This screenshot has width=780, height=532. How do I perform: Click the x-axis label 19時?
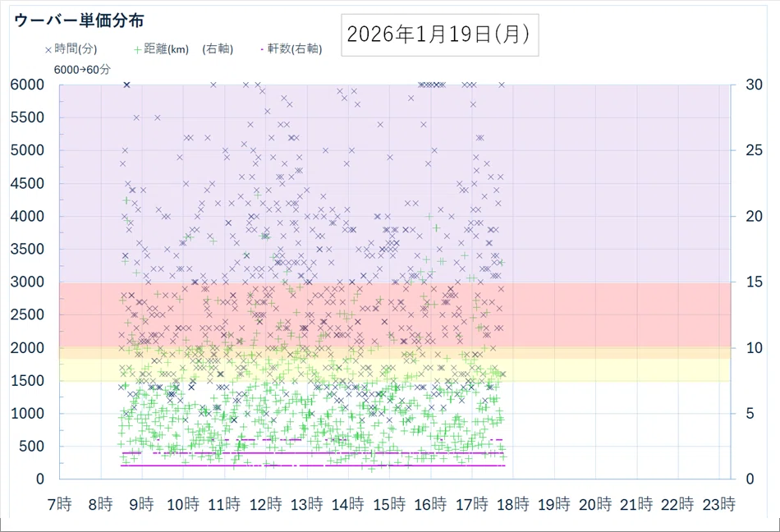tap(554, 505)
